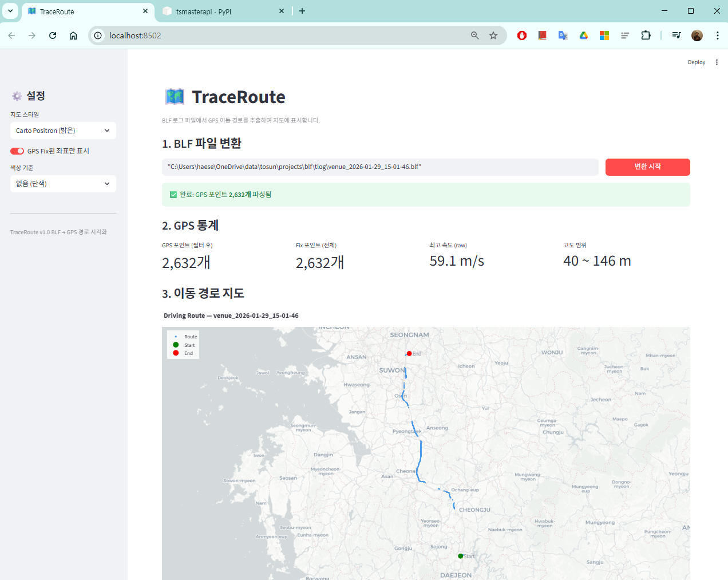
Task: Open tab search chevron button
Action: tap(10, 11)
